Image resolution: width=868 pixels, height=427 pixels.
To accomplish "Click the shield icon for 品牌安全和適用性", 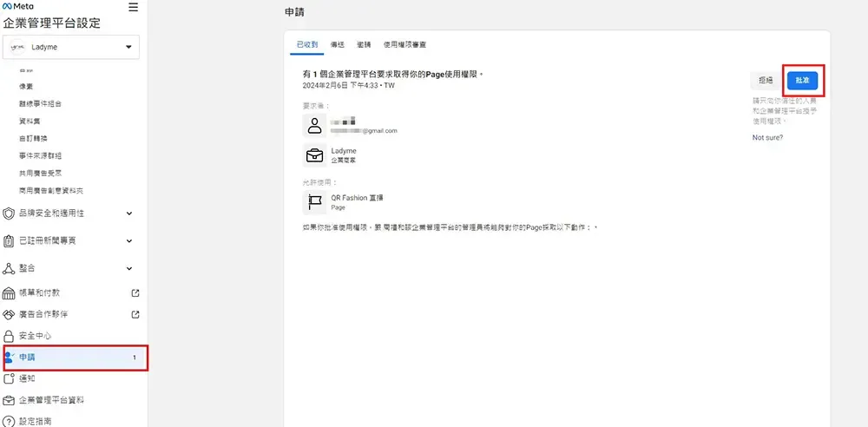I will coord(9,213).
